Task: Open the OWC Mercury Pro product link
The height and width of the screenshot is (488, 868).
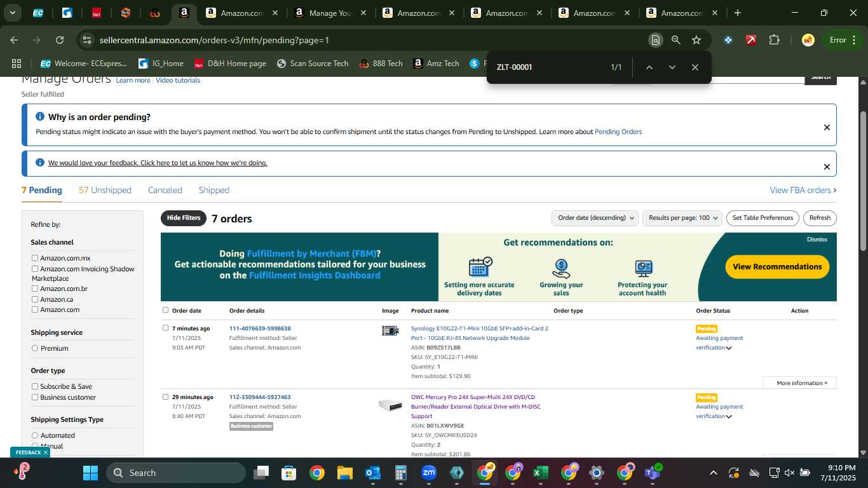Action: point(476,407)
